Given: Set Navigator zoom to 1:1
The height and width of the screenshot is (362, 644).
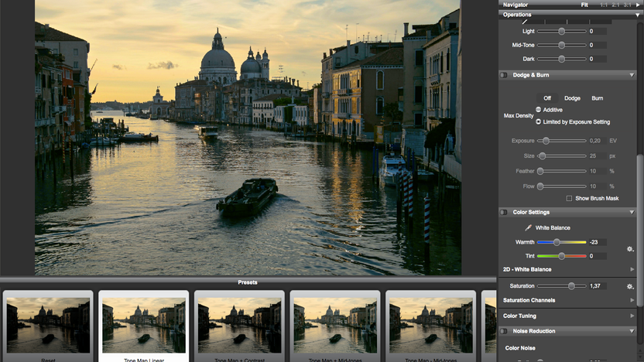Looking at the screenshot, I should point(603,5).
